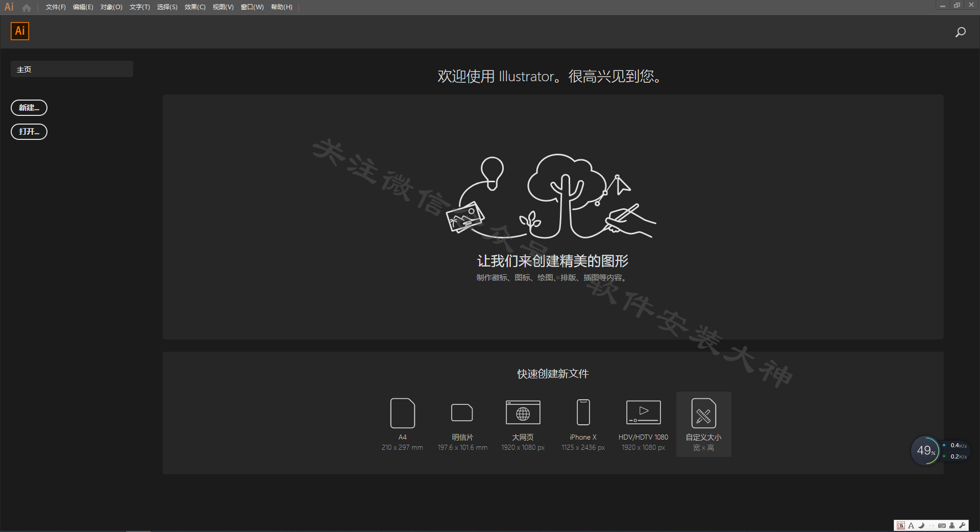Click the IME keyboard icon in tray
980x532 pixels.
(942, 525)
